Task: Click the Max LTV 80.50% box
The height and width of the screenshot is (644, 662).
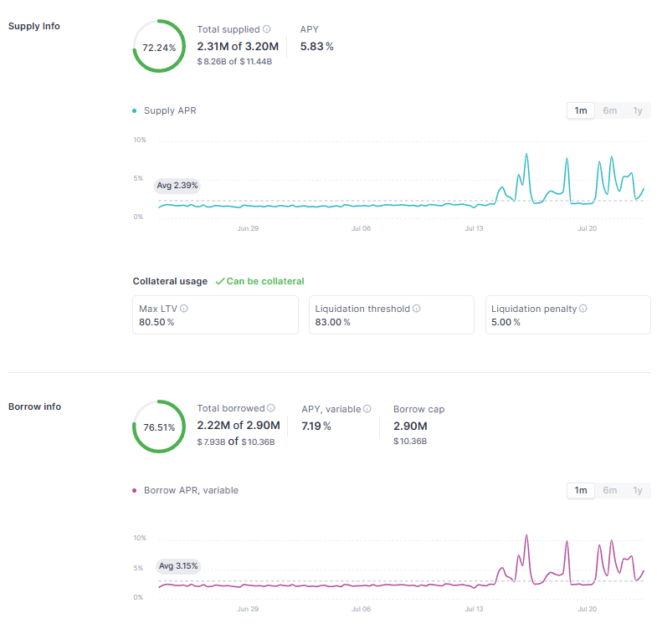Action: 215,315
